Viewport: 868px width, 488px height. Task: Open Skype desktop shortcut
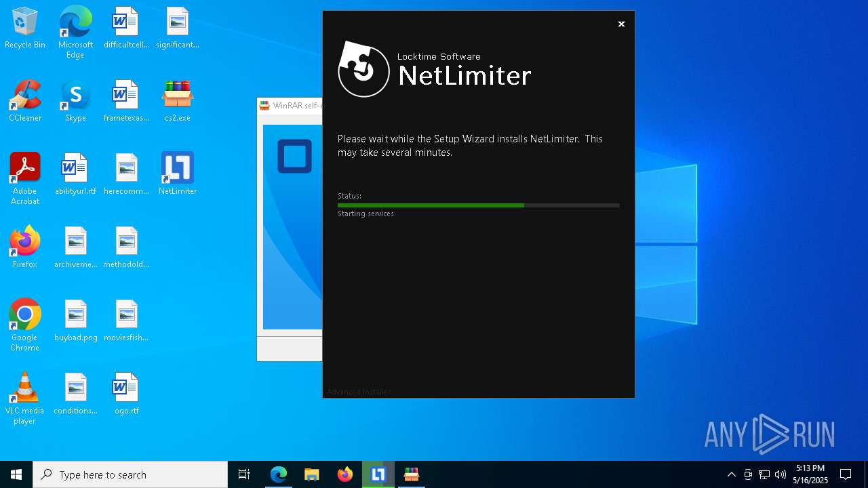coord(75,102)
